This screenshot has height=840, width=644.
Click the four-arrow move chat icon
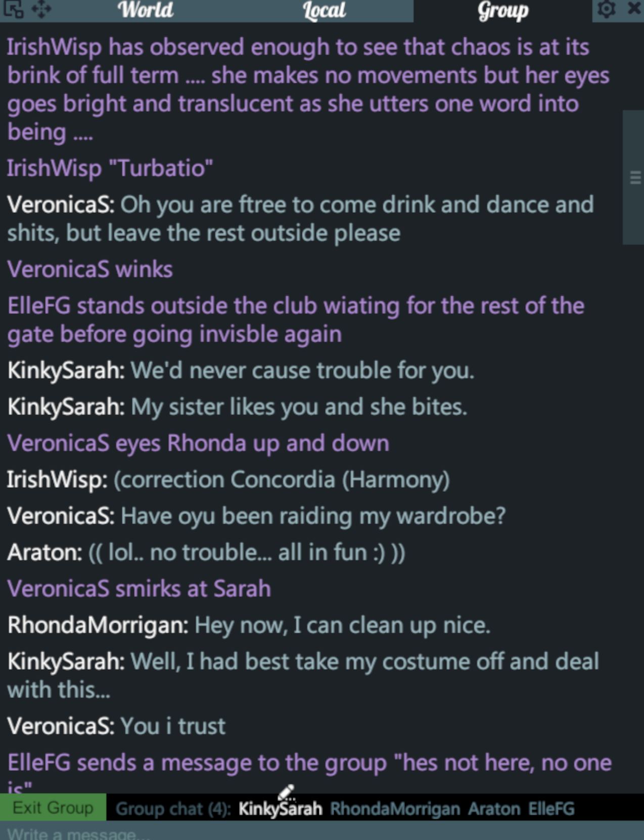pyautogui.click(x=42, y=9)
